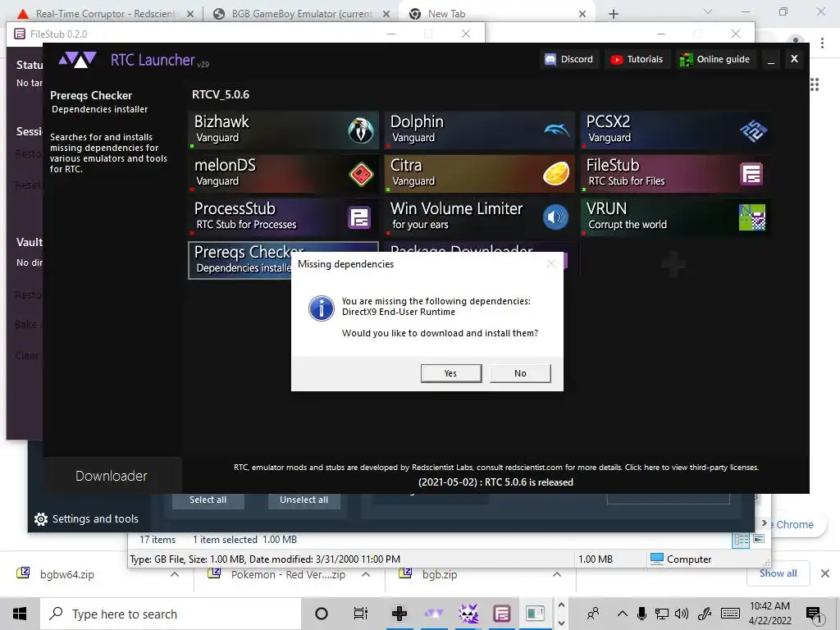Open Windows notification center
Screen dimensions: 840x630
(x=814, y=614)
